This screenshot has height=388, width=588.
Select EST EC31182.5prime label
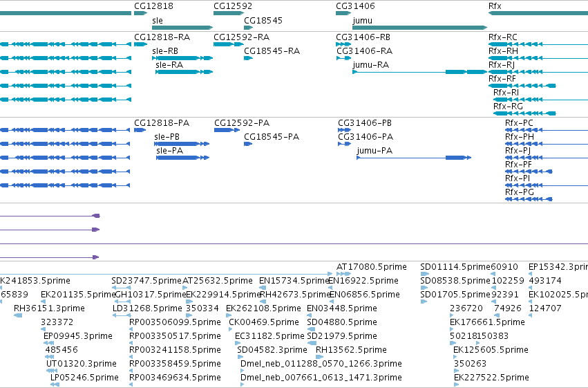pos(269,336)
